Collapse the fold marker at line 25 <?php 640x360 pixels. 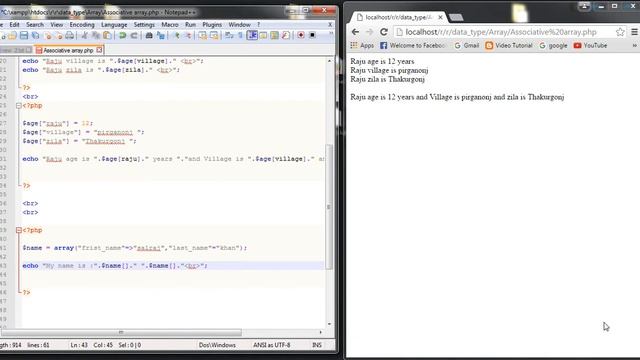[x=18, y=105]
